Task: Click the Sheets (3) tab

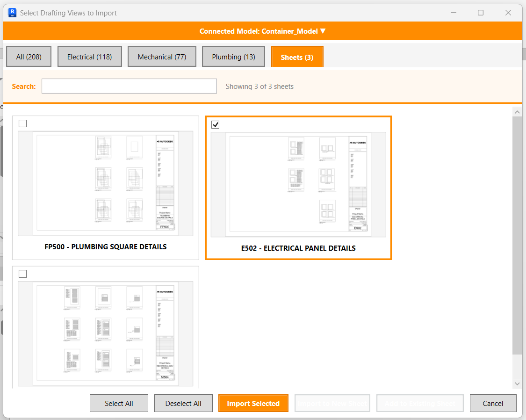Action: (x=297, y=57)
